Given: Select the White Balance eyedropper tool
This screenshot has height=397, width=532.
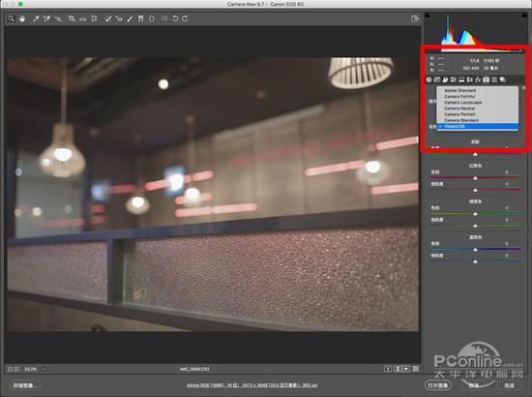Looking at the screenshot, I should pos(36,18).
